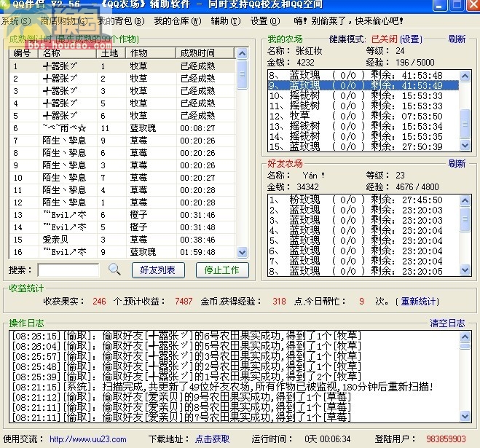
Task: Minimize the QQ伴侣 window
Action: [x=440, y=5]
